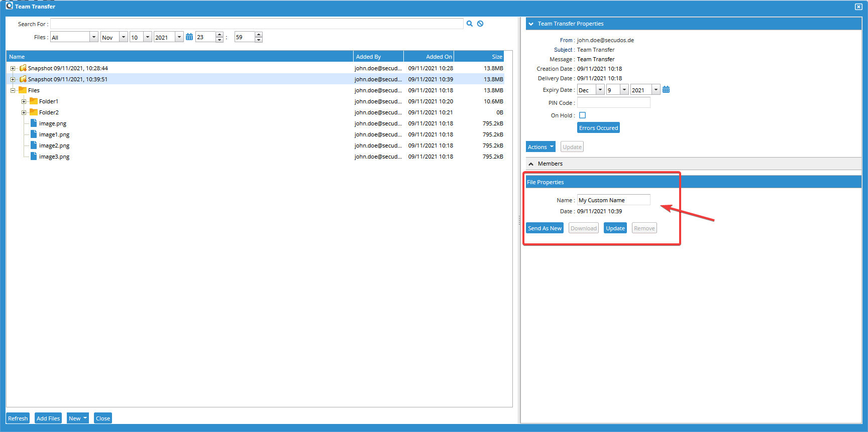Screen dimensions: 868x432
Task: Select the Folder1 row
Action: click(x=256, y=101)
